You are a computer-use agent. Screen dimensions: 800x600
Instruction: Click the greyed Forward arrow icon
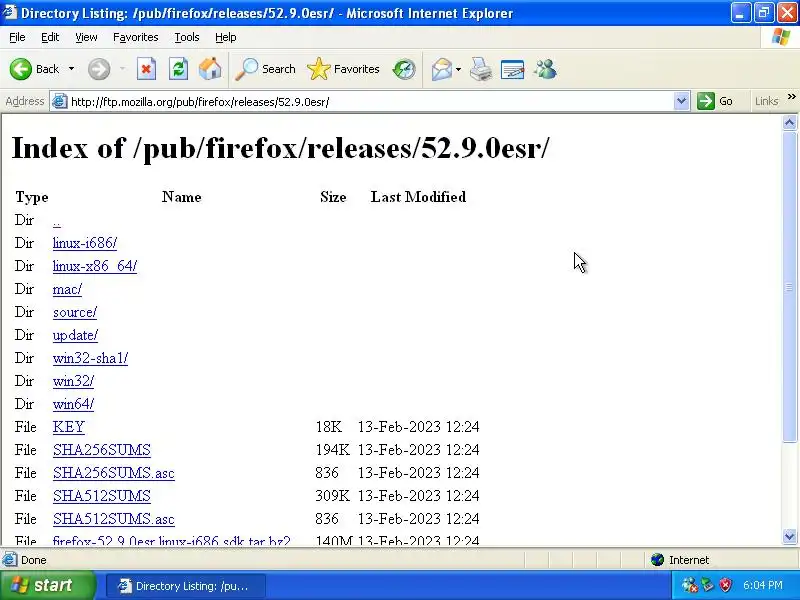click(99, 69)
